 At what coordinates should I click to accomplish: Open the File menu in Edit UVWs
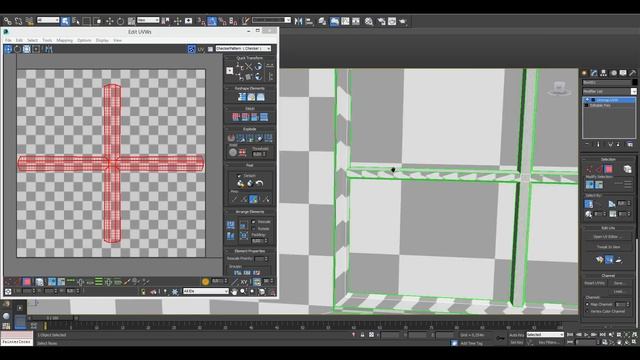[8, 40]
